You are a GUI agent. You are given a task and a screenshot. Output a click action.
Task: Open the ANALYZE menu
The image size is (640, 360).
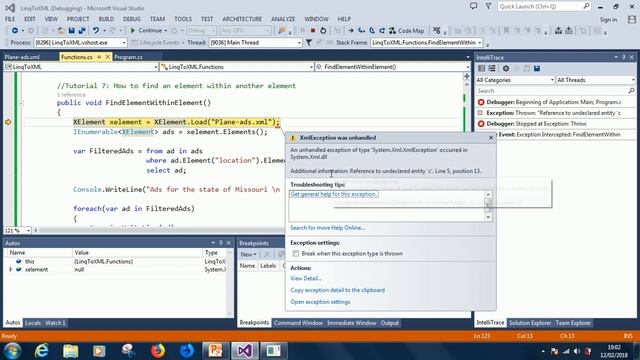coord(283,19)
